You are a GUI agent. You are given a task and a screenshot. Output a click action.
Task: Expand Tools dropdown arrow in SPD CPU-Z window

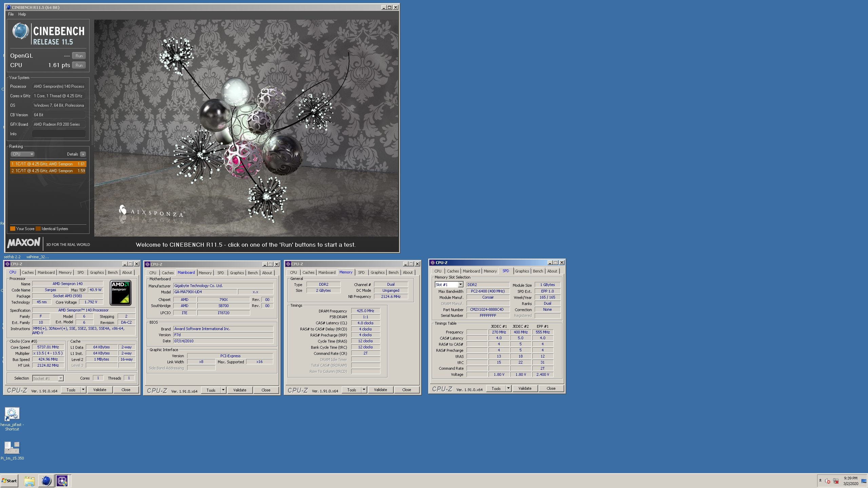point(508,388)
